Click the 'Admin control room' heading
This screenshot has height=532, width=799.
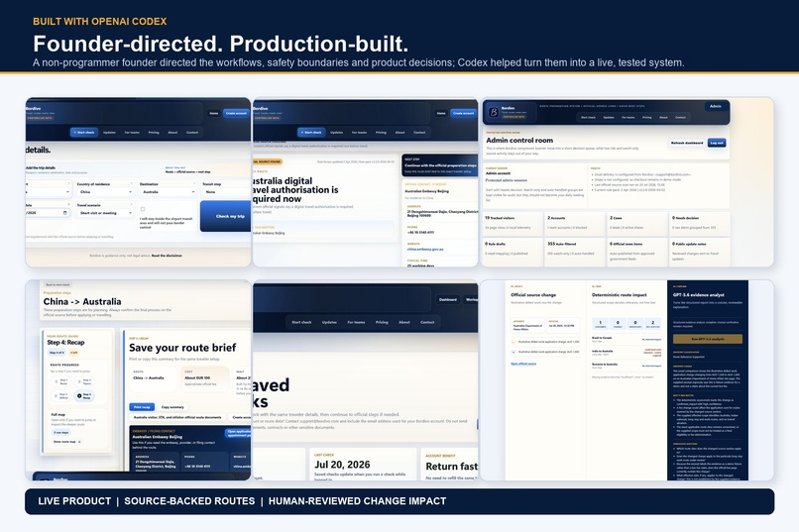[519, 140]
